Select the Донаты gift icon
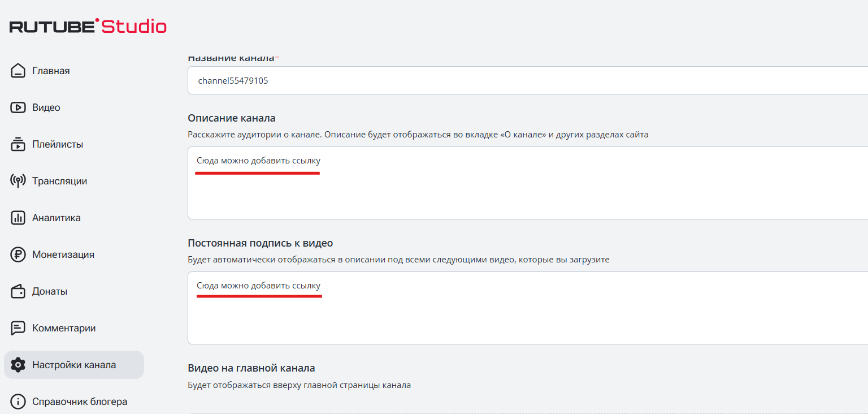 [18, 291]
